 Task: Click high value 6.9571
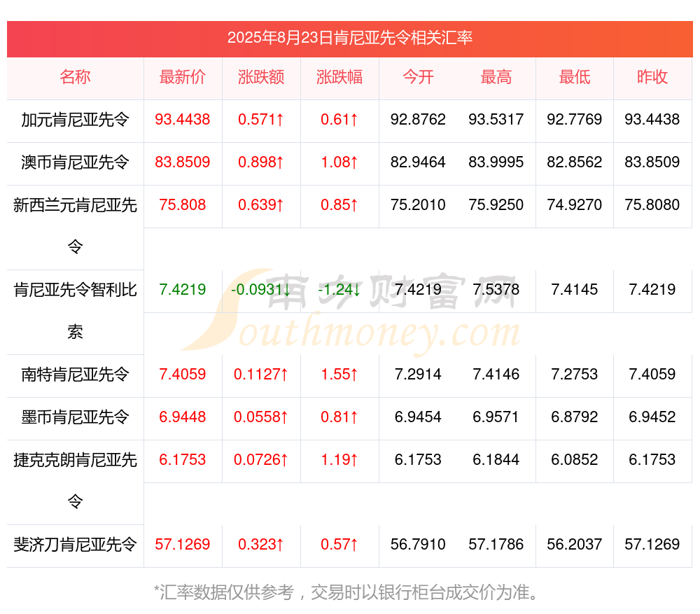[496, 417]
